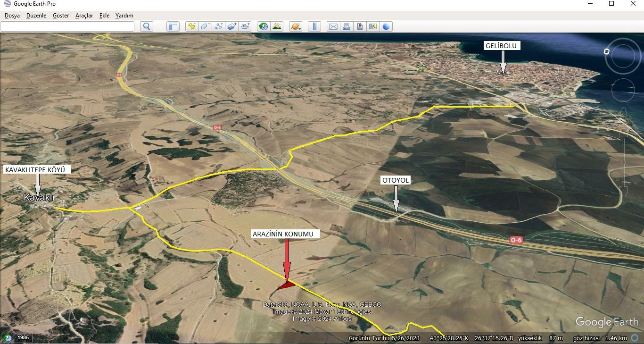Click the print icon in toolbar
The height and width of the screenshot is (344, 644).
click(x=347, y=26)
